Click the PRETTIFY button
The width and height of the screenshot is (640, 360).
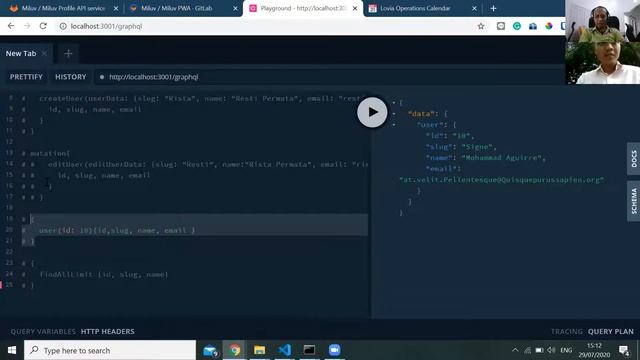[26, 77]
